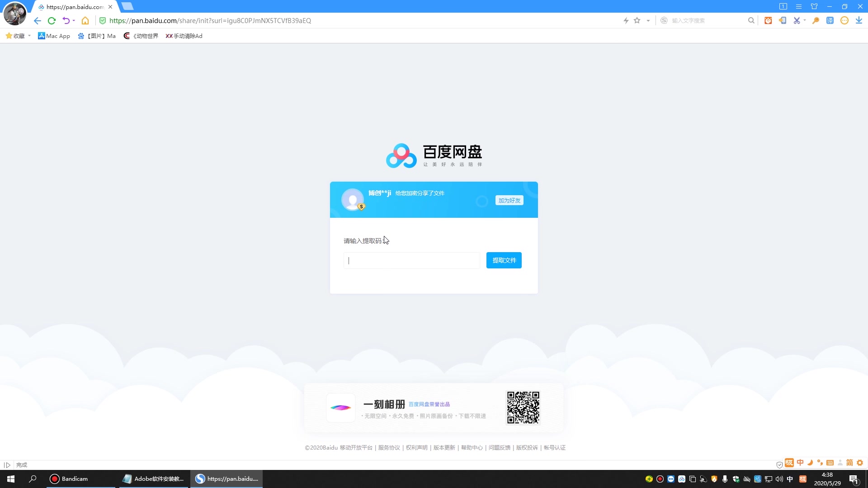Open the 帐号认证 footer link
The height and width of the screenshot is (488, 868).
(x=555, y=448)
